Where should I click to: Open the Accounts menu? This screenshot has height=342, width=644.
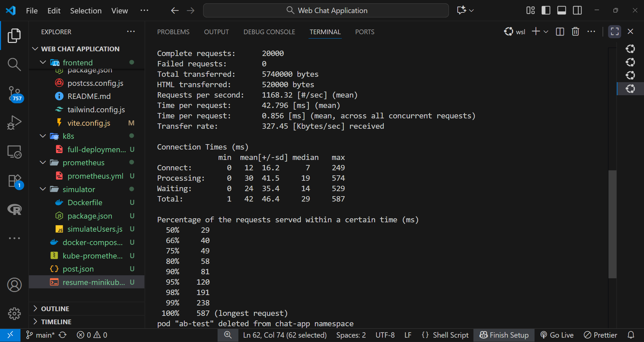14,285
